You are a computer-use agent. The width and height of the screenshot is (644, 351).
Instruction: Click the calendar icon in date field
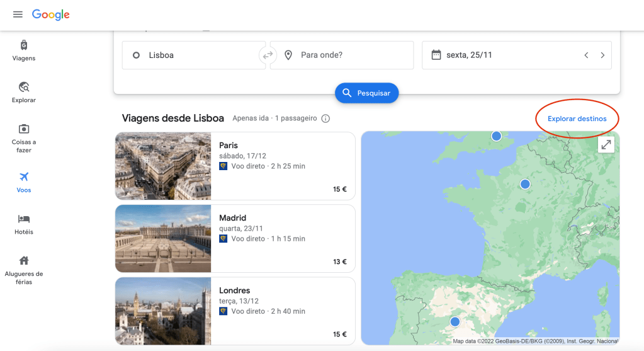pyautogui.click(x=436, y=55)
